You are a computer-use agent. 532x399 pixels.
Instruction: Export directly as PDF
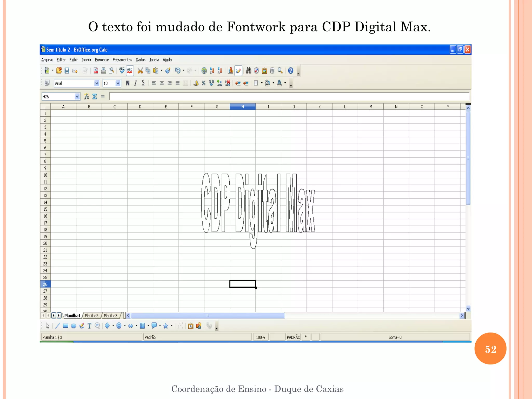coord(96,71)
